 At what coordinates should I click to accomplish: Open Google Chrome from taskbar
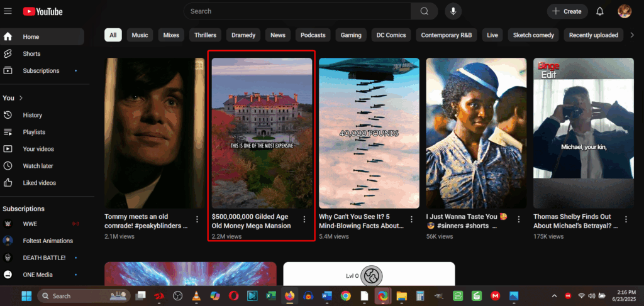point(345,296)
